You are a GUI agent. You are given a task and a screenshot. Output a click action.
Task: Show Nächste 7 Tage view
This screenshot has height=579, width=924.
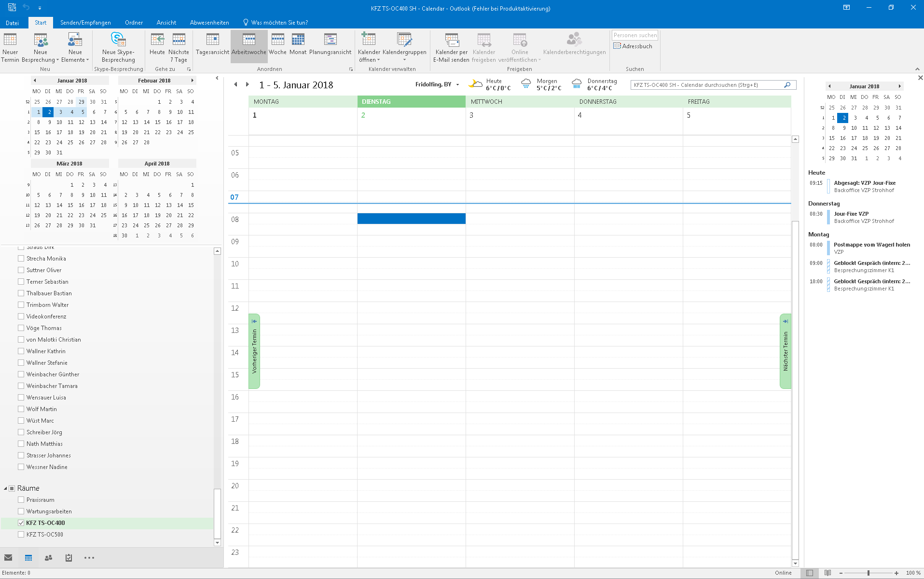[179, 47]
